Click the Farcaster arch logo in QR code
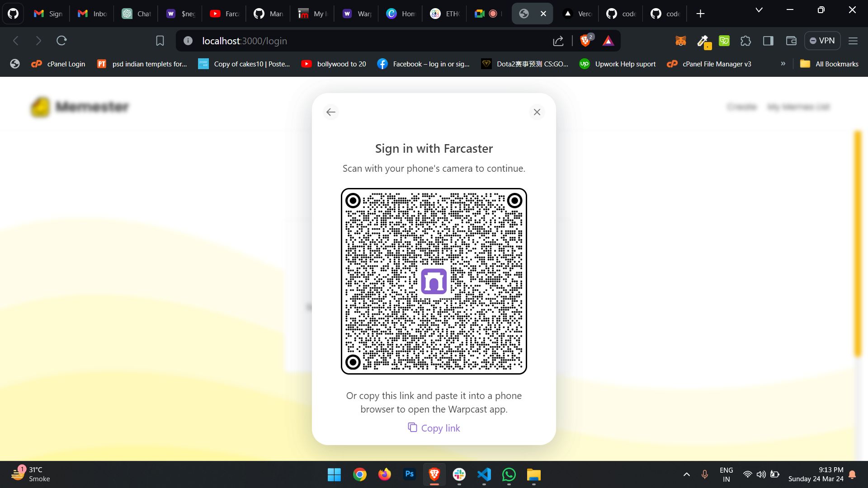 click(x=434, y=281)
